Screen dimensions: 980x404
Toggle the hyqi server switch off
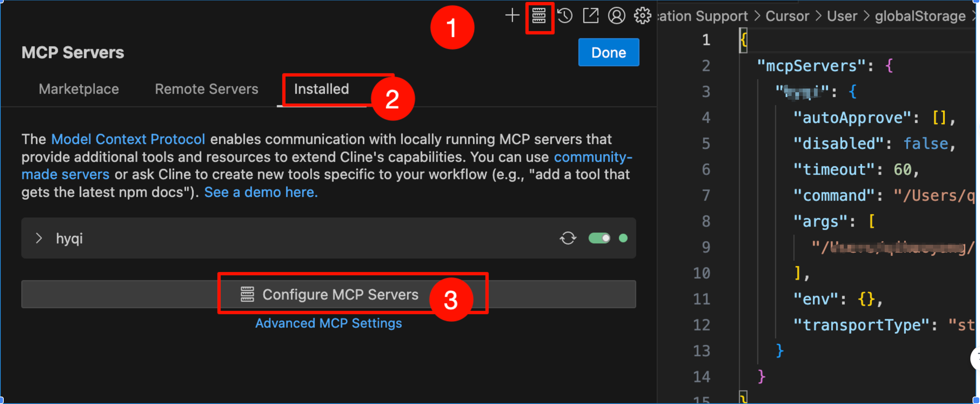pyautogui.click(x=599, y=238)
